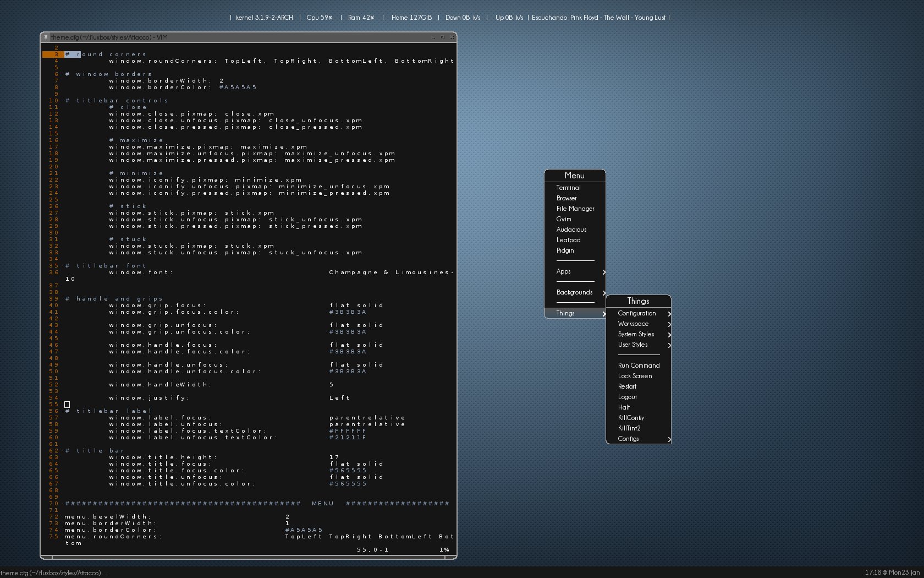Maximize the VIM theme.cfg window
The width and height of the screenshot is (924, 578).
point(442,37)
